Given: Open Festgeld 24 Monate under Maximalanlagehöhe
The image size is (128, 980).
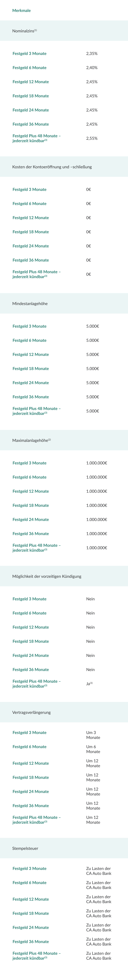Looking at the screenshot, I should (30, 519).
